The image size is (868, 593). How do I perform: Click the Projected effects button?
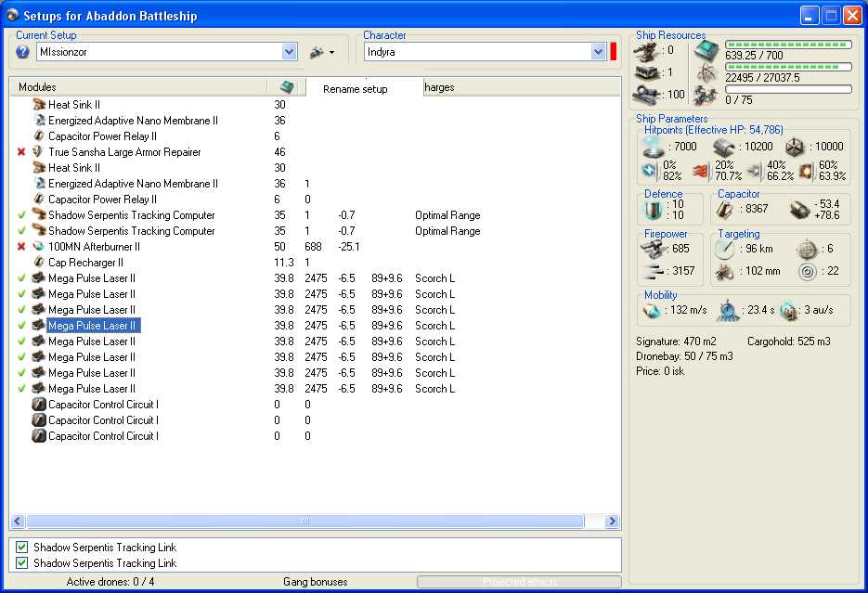coord(519,582)
